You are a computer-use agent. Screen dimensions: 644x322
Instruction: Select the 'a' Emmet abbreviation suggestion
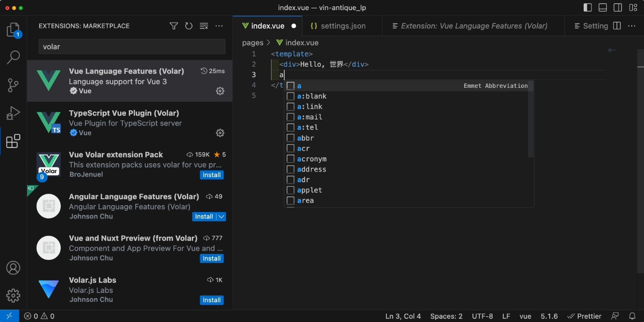click(409, 86)
